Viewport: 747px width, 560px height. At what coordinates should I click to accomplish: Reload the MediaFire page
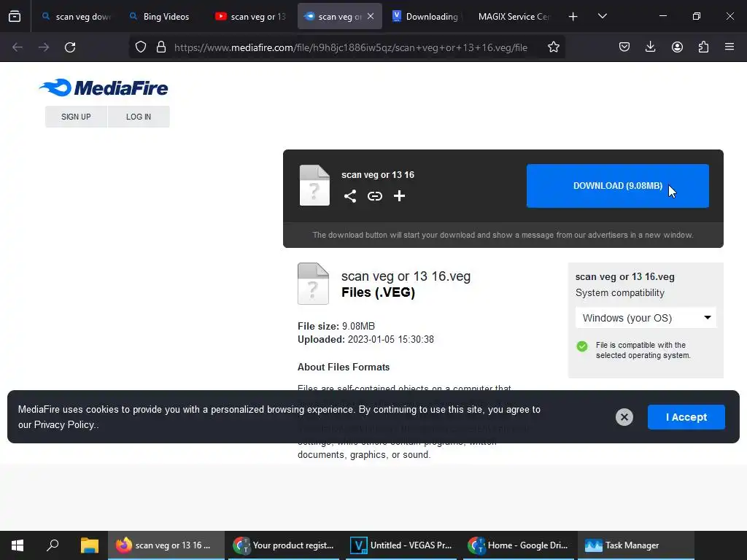point(70,47)
